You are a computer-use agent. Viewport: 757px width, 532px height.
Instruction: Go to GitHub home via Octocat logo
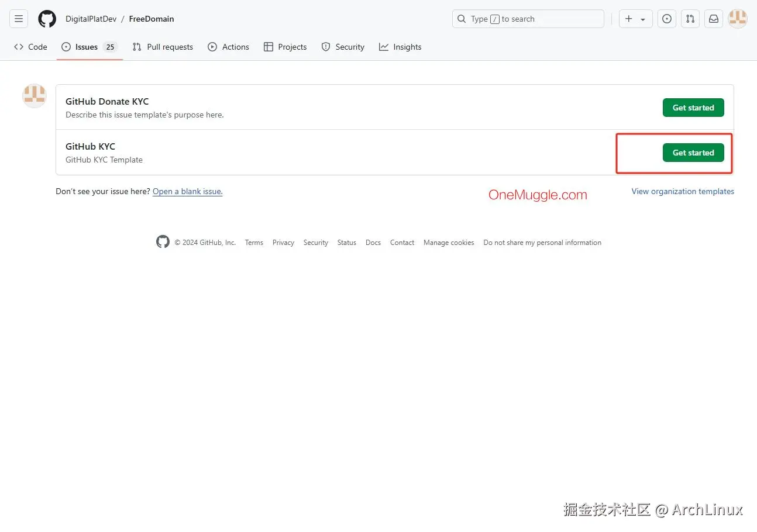pos(47,19)
